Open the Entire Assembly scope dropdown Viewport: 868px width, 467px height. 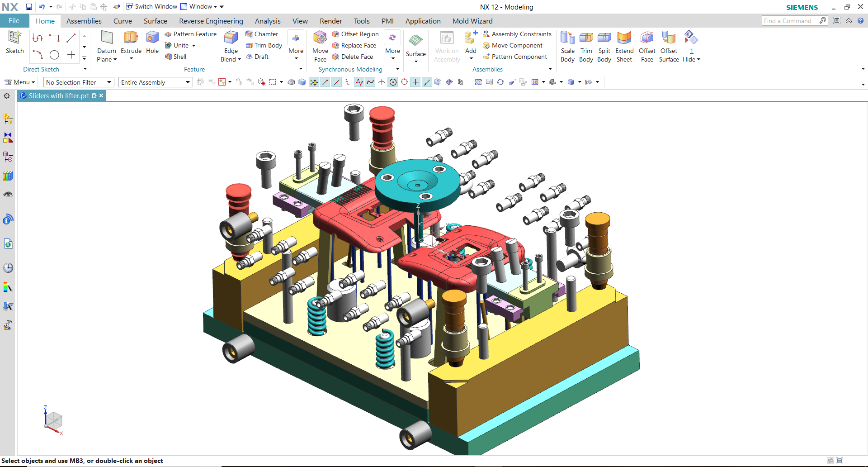(x=156, y=82)
